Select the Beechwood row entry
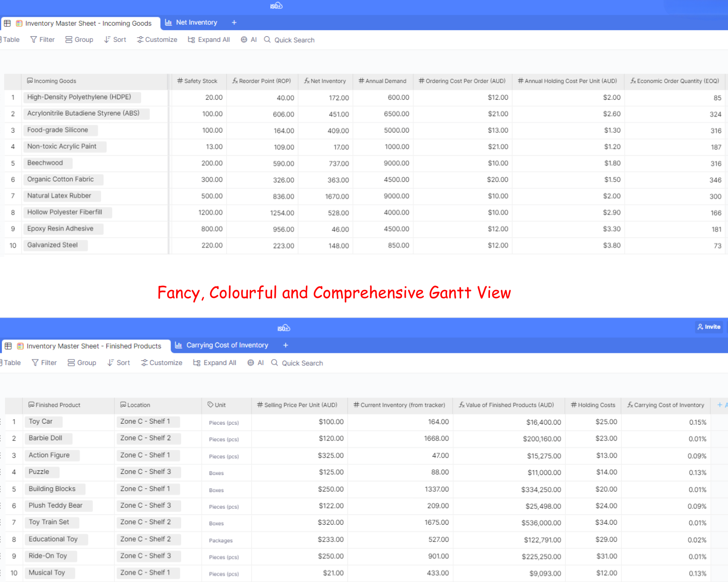The image size is (728, 582). [45, 163]
